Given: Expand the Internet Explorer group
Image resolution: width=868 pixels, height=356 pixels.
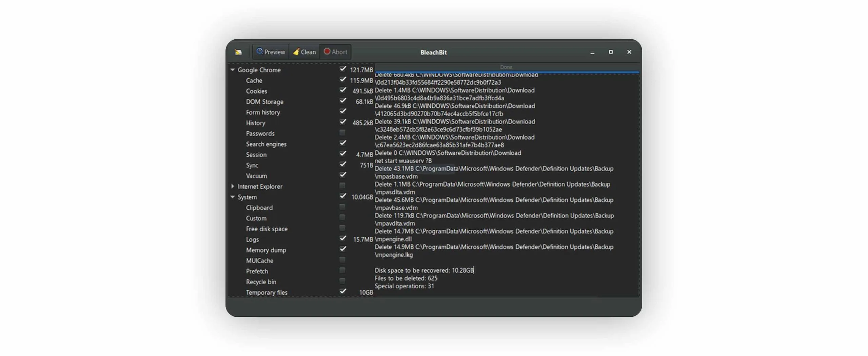Looking at the screenshot, I should pos(233,186).
